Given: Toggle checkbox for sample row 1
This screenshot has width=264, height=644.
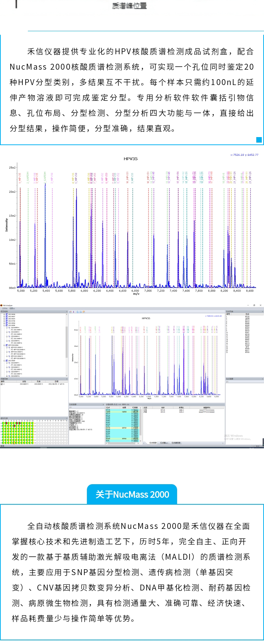Looking at the screenshot, I should click(x=2, y=384).
